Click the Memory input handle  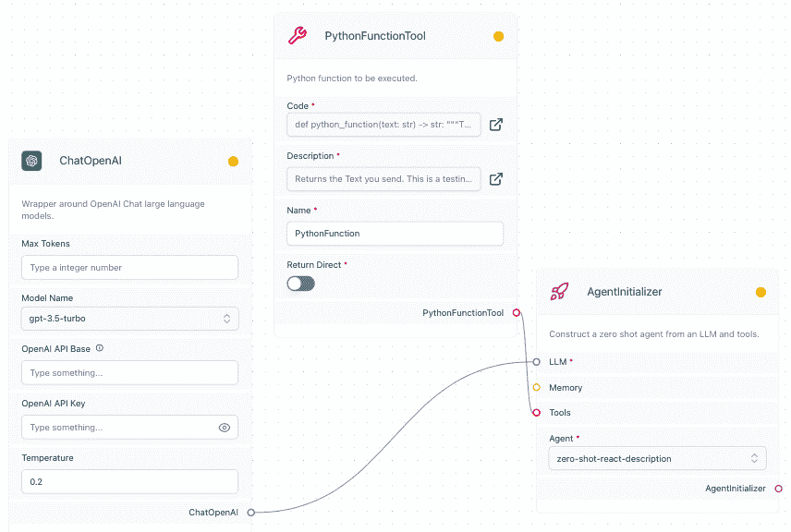coord(536,387)
